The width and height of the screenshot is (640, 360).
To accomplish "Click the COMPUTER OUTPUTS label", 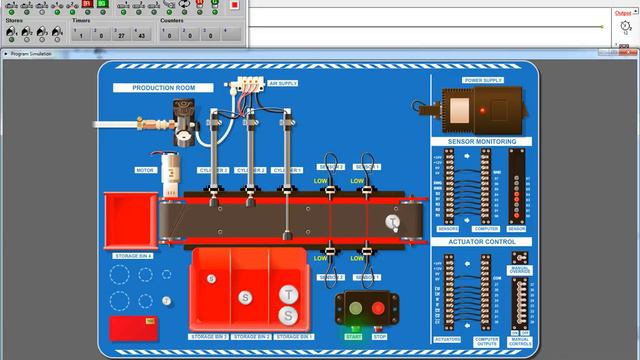I will coord(487,342).
